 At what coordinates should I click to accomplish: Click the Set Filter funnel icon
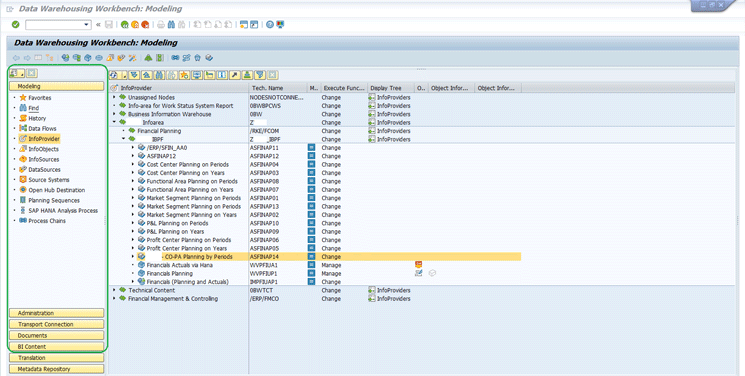[260, 75]
